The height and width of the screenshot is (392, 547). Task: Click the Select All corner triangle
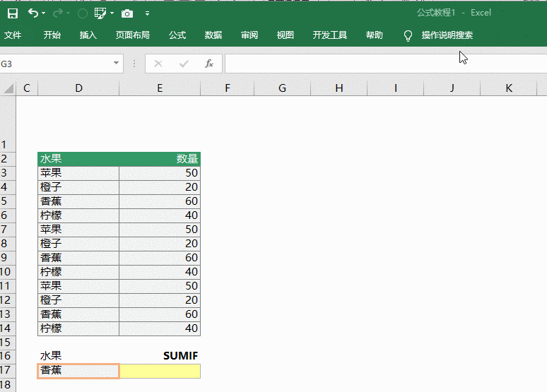pyautogui.click(x=8, y=88)
